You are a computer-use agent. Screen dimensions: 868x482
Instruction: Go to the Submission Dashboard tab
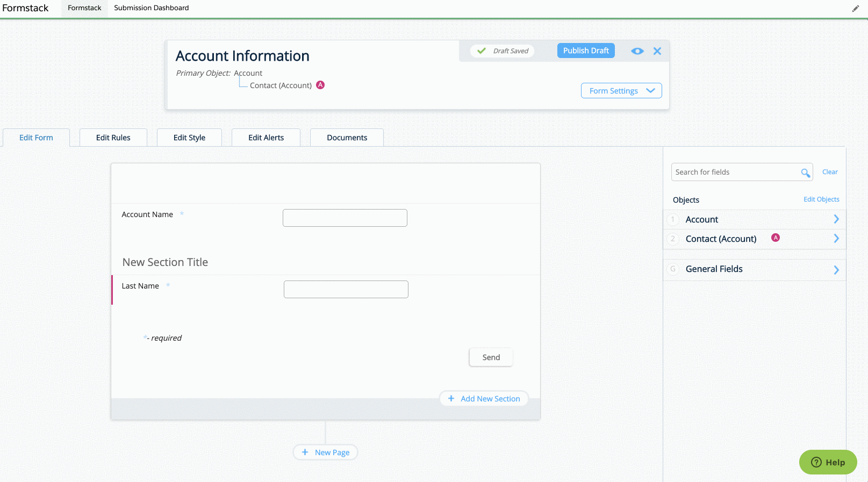pos(151,8)
